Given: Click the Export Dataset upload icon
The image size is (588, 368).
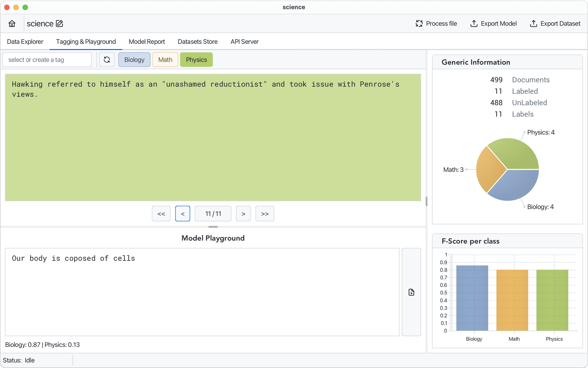Looking at the screenshot, I should [x=533, y=23].
